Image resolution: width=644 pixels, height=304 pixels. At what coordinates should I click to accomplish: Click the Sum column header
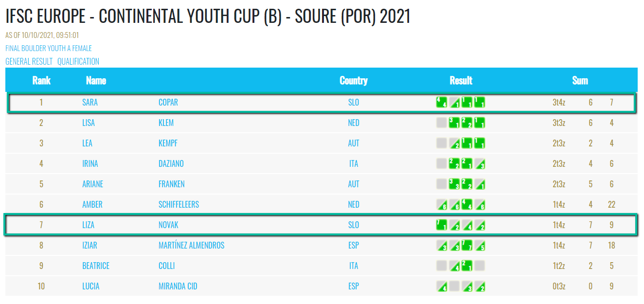coord(580,80)
